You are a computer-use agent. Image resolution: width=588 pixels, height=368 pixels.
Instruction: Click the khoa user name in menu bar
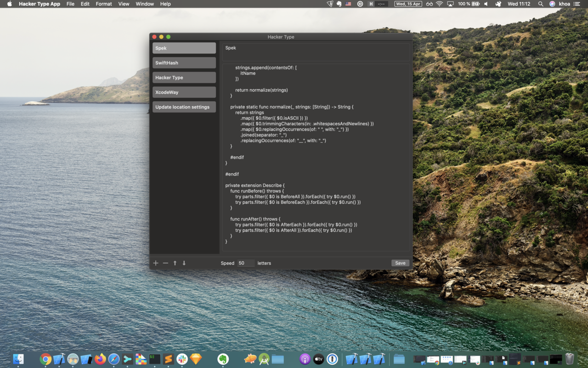coord(565,4)
